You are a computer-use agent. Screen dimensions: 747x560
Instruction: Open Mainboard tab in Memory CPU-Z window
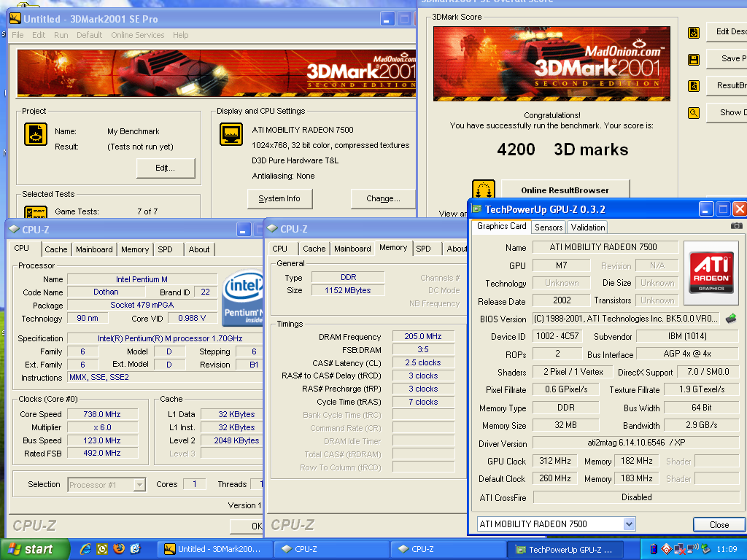point(352,249)
